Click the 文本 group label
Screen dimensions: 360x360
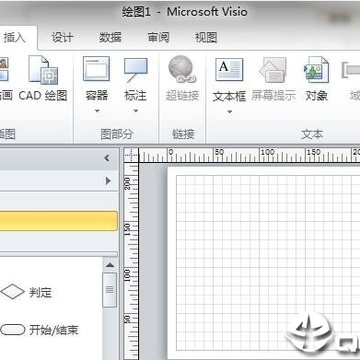tap(312, 134)
